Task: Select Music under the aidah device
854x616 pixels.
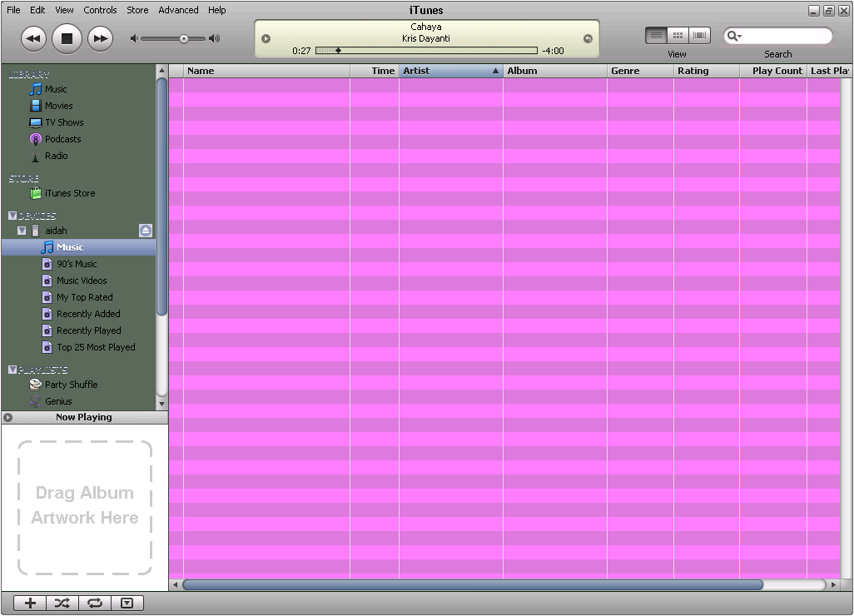Action: [x=78, y=247]
